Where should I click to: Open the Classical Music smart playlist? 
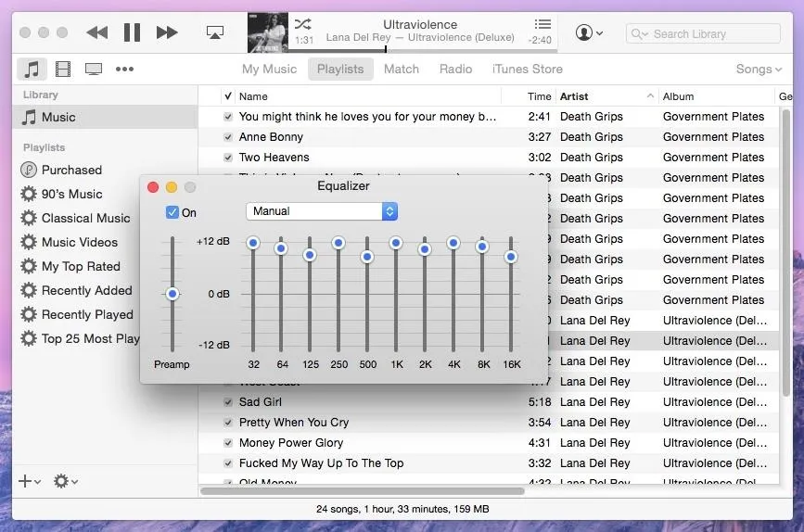pos(75,218)
